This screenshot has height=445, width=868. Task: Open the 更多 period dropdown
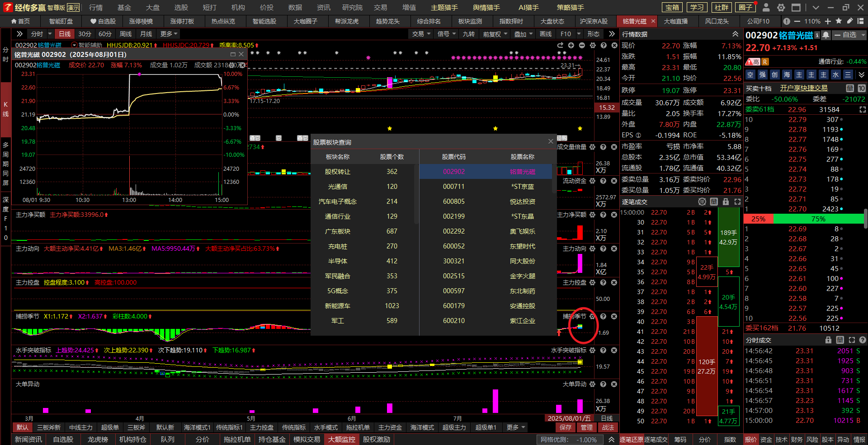(169, 34)
